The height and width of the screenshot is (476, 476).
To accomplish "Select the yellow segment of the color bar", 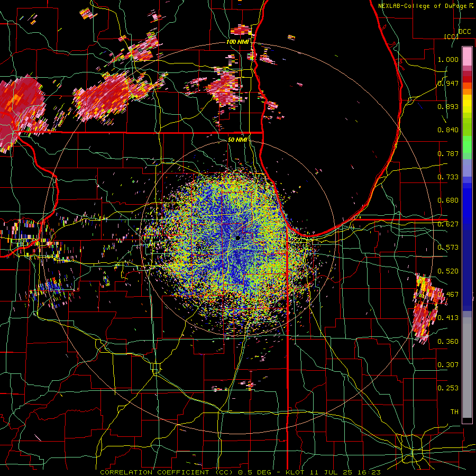I will [467, 104].
